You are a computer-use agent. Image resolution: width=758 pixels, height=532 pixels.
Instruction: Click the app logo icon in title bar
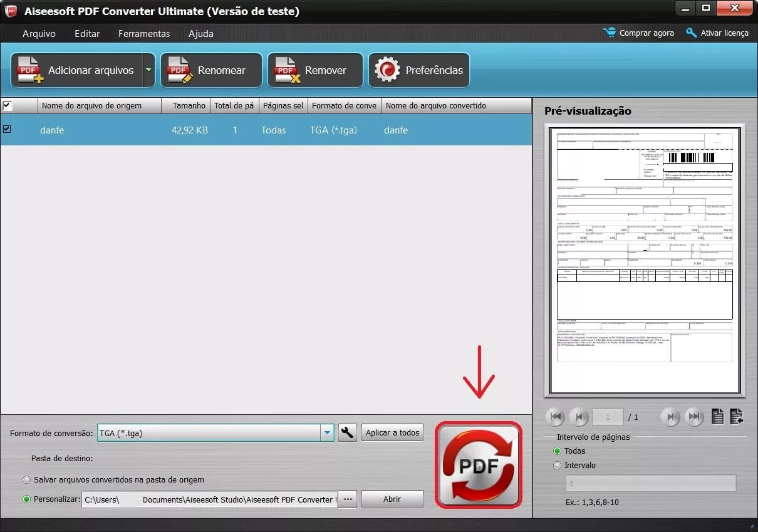click(11, 11)
